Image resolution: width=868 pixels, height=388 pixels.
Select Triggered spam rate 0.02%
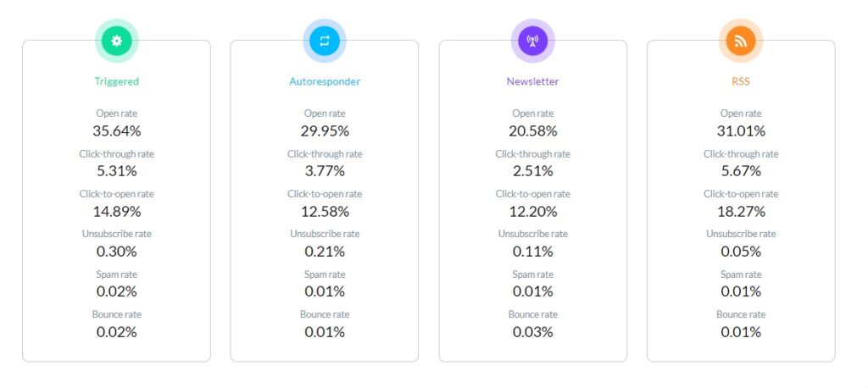tap(116, 291)
